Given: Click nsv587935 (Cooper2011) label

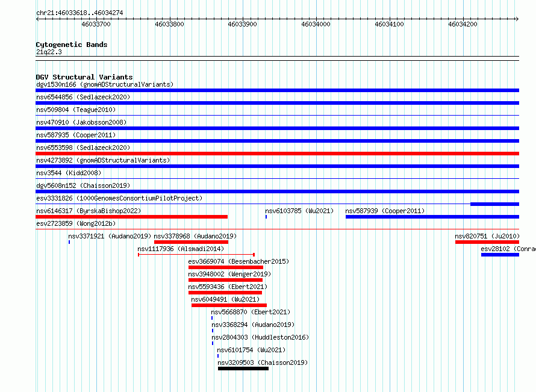Looking at the screenshot, I should click(76, 135).
